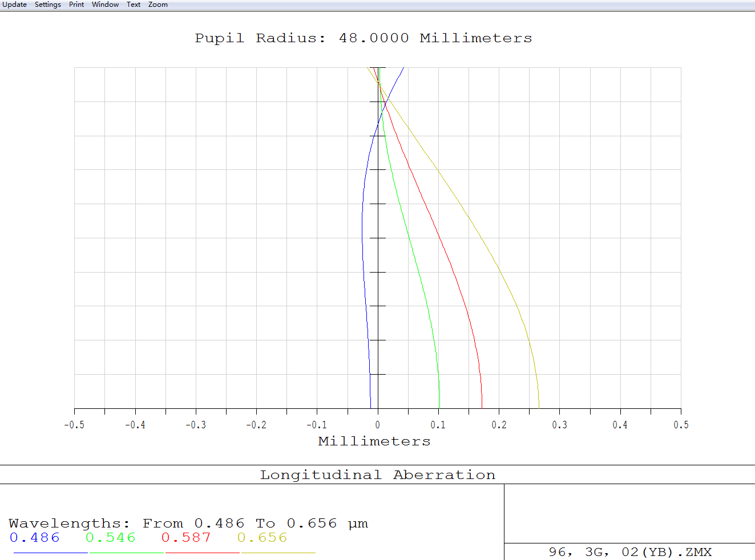Click the Pupil Radius title text
The image size is (755, 560).
click(364, 38)
